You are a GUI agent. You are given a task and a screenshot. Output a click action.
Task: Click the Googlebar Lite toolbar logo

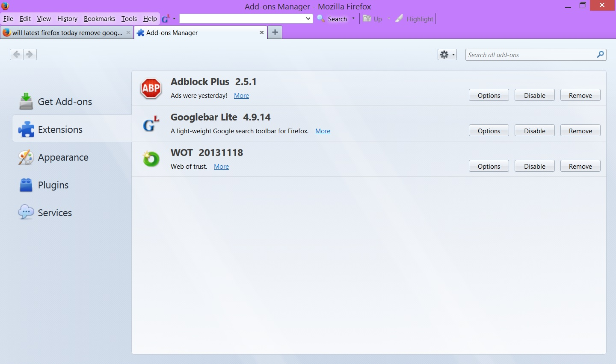coord(166,19)
